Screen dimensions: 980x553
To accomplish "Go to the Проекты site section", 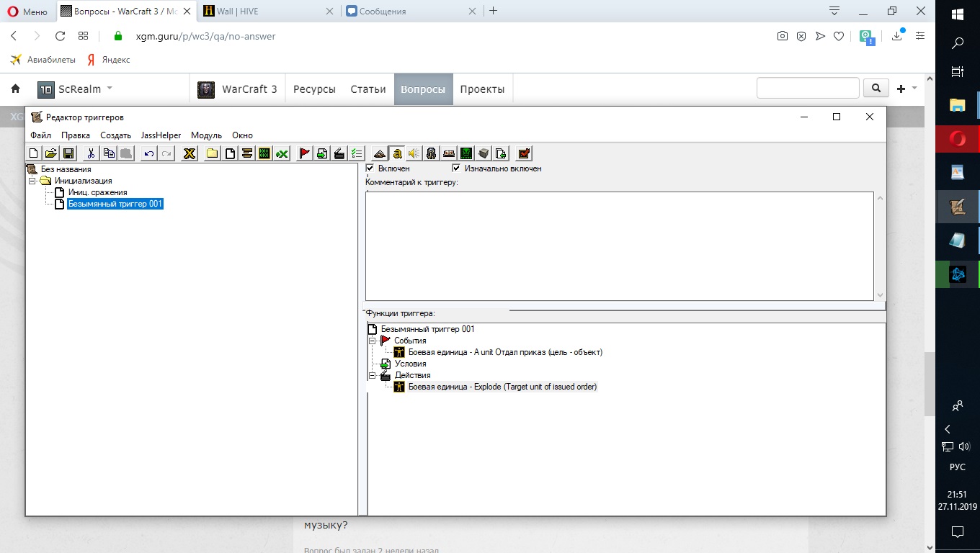I will pos(482,89).
